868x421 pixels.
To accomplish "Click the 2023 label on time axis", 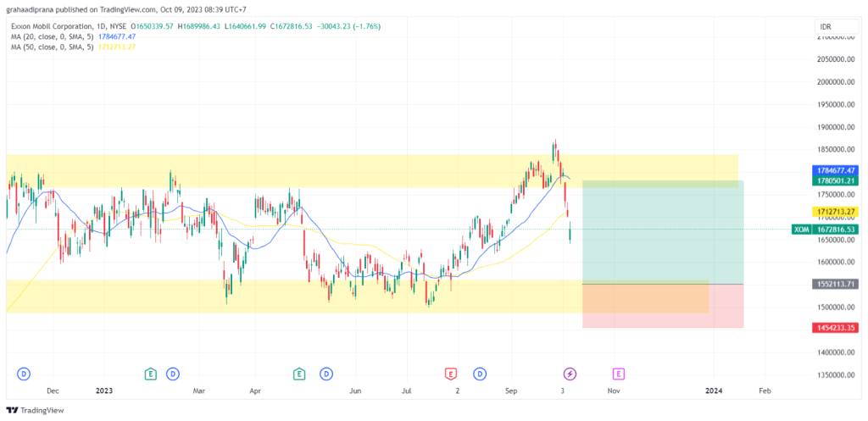I will (103, 391).
